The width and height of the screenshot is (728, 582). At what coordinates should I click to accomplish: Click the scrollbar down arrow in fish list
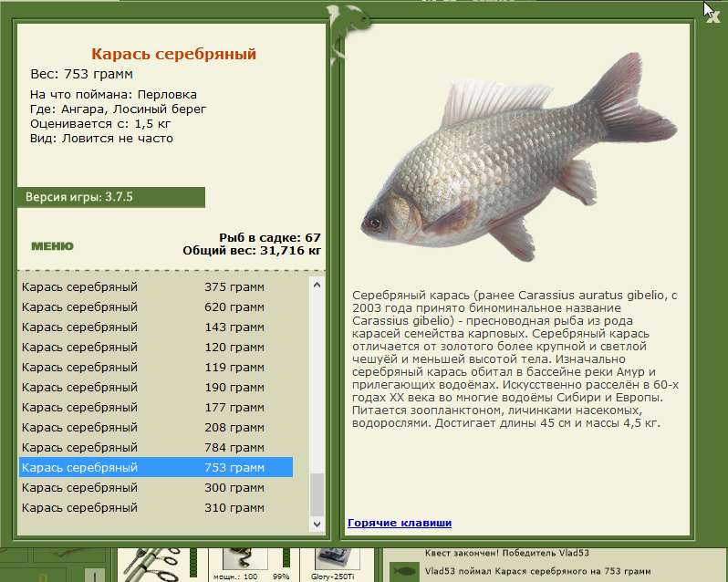pos(317,525)
